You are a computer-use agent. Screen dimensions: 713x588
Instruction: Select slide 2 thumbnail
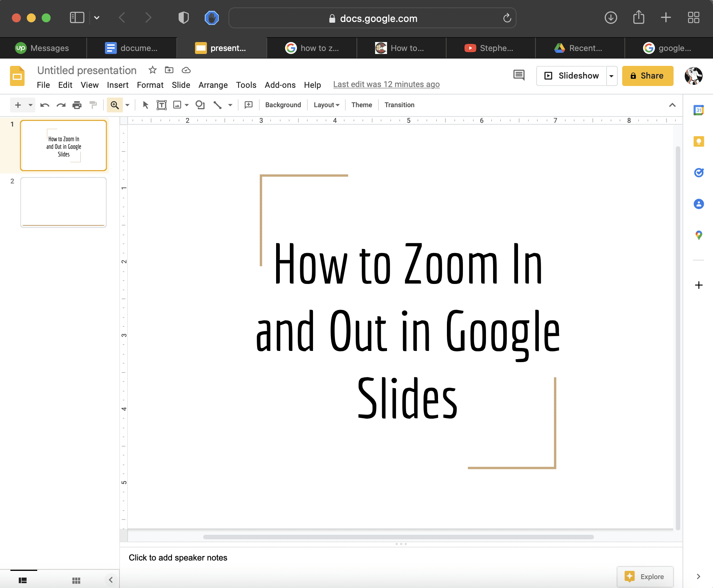(x=63, y=202)
